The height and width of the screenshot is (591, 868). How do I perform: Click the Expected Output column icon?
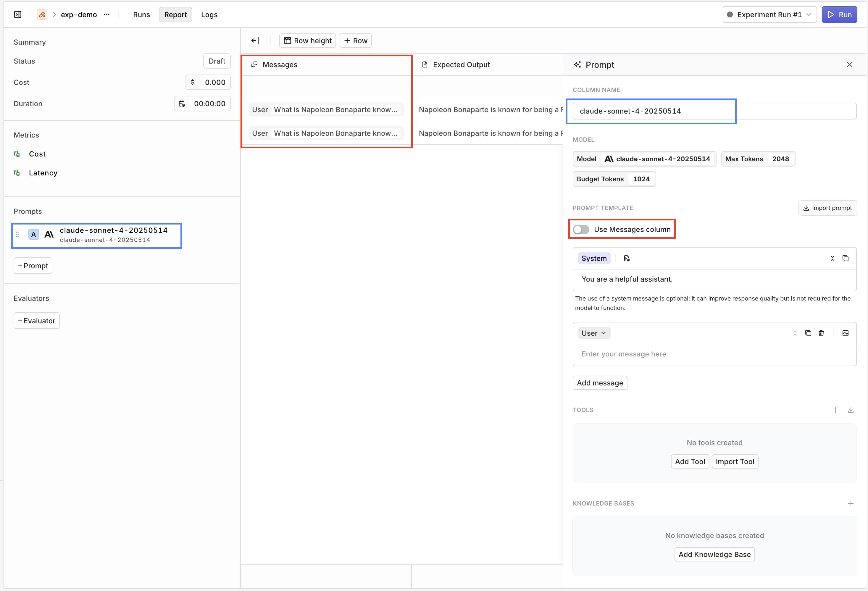(425, 64)
